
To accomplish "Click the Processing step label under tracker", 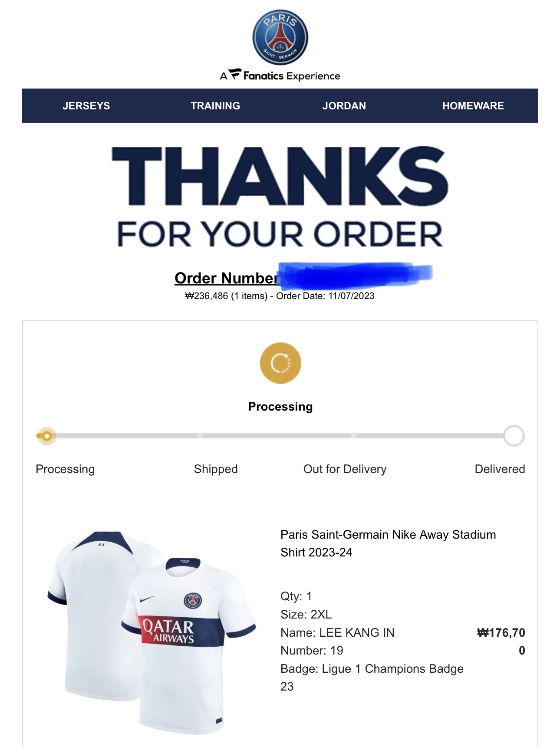I will point(65,469).
